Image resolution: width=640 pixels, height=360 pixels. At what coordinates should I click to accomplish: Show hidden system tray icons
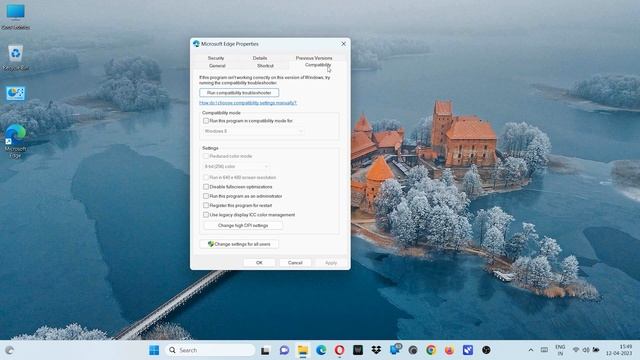click(x=531, y=350)
